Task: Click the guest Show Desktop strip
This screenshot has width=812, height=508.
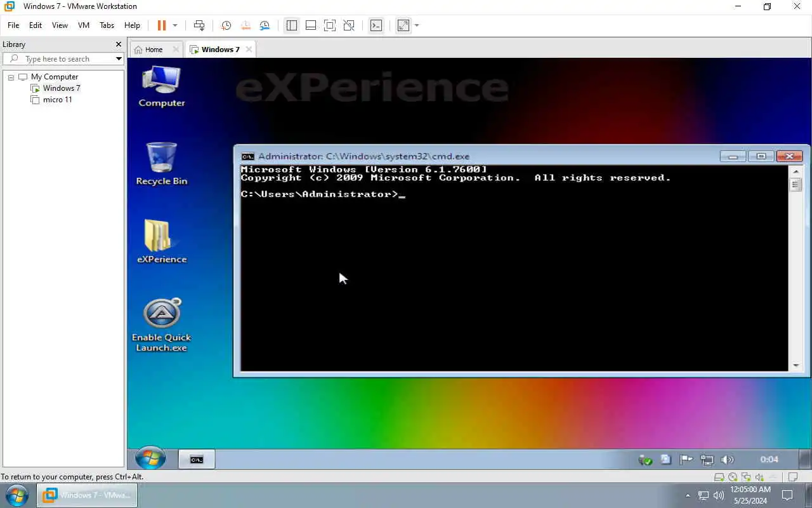Action: [x=805, y=459]
